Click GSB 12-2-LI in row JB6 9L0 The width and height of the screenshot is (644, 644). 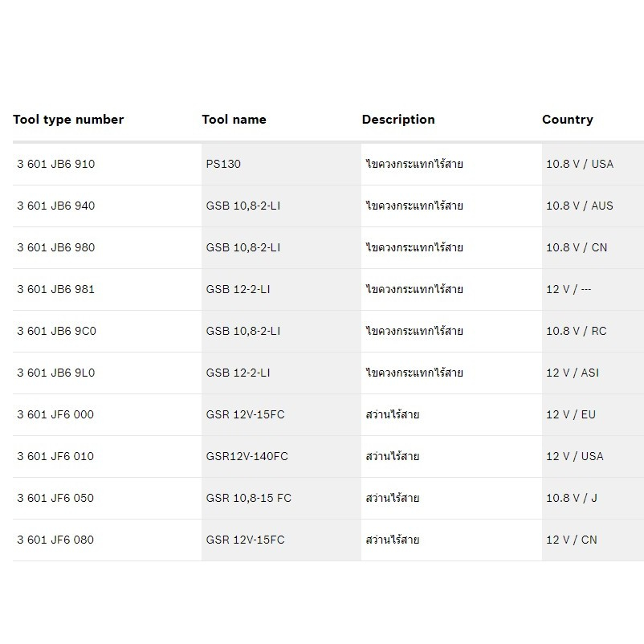click(238, 373)
